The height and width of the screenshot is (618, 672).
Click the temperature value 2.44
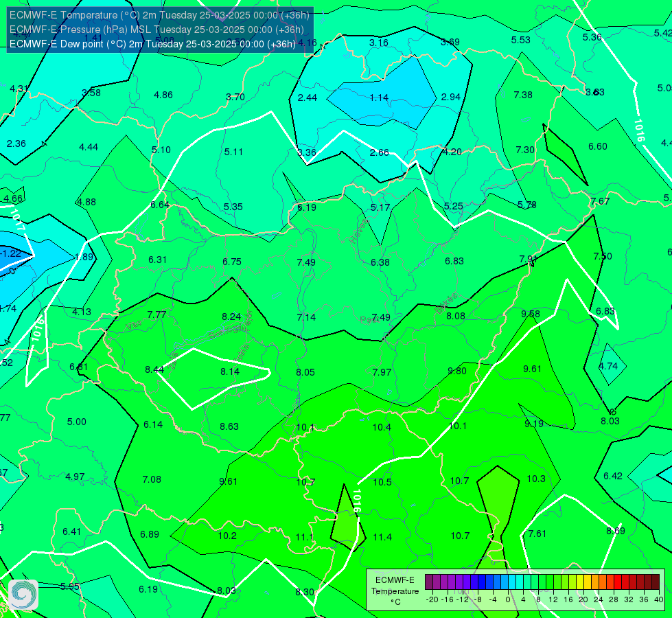308,98
